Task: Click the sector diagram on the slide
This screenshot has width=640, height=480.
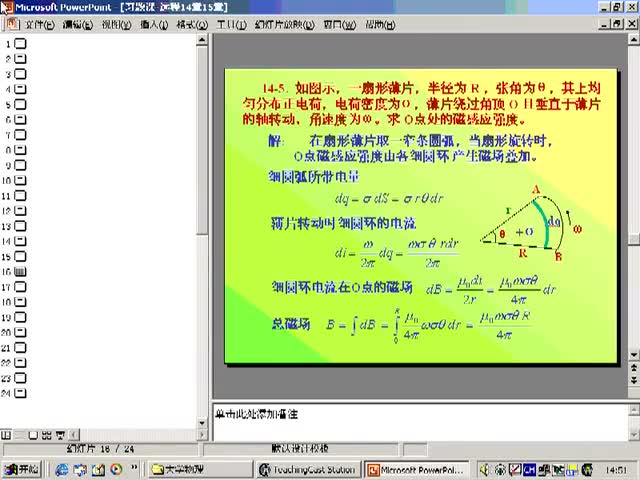Action: (x=531, y=223)
